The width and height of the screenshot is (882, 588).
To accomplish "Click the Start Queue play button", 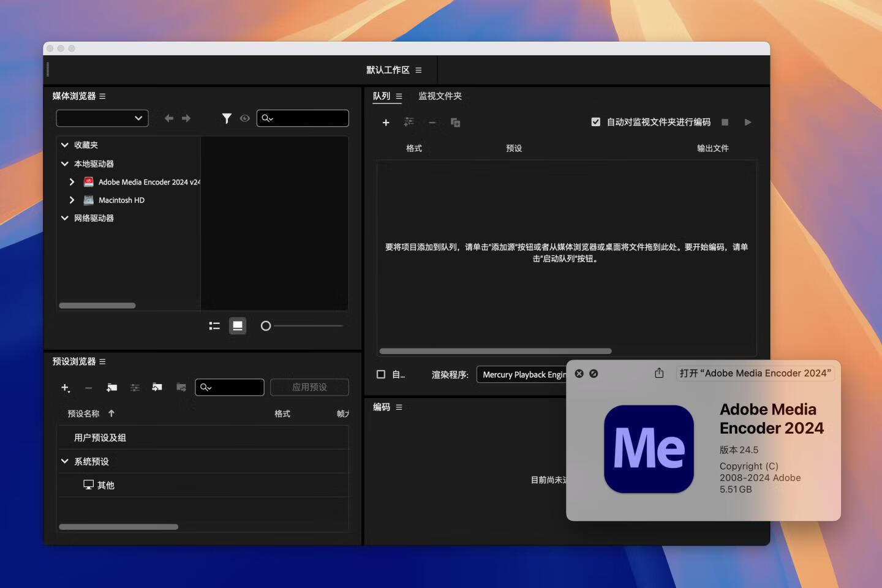I will [x=748, y=122].
